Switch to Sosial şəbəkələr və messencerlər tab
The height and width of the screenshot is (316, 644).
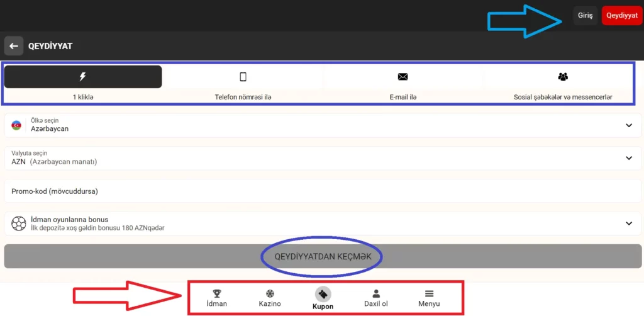[x=563, y=97]
